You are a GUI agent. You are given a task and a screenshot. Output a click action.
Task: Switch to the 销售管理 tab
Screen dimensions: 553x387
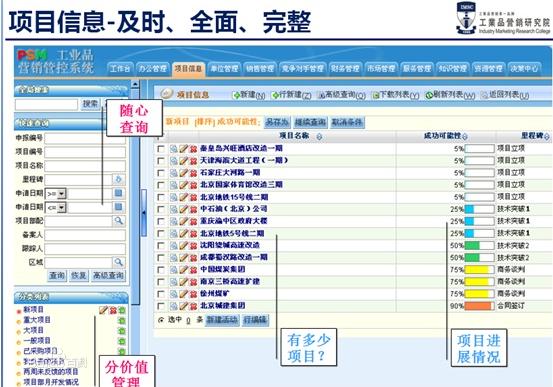pos(260,68)
